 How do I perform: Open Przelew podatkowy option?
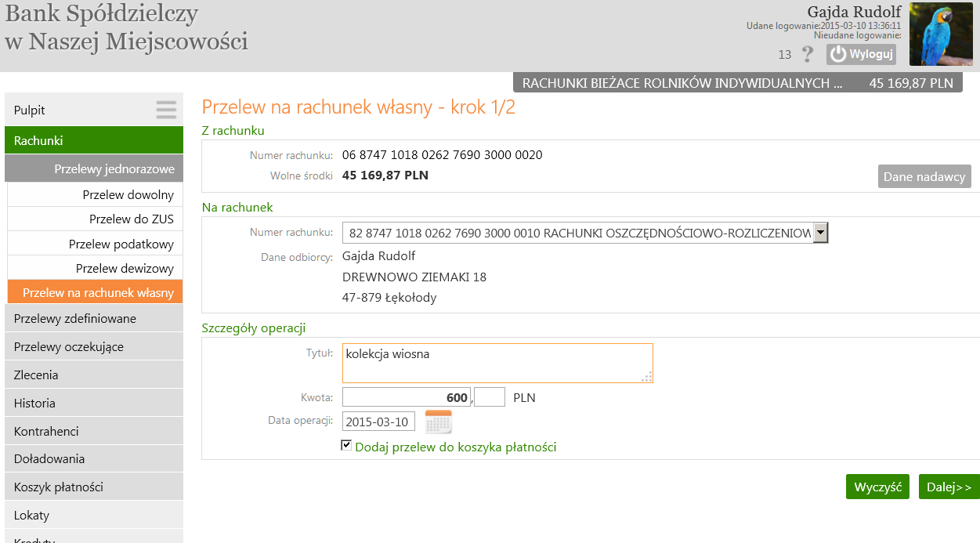96,244
